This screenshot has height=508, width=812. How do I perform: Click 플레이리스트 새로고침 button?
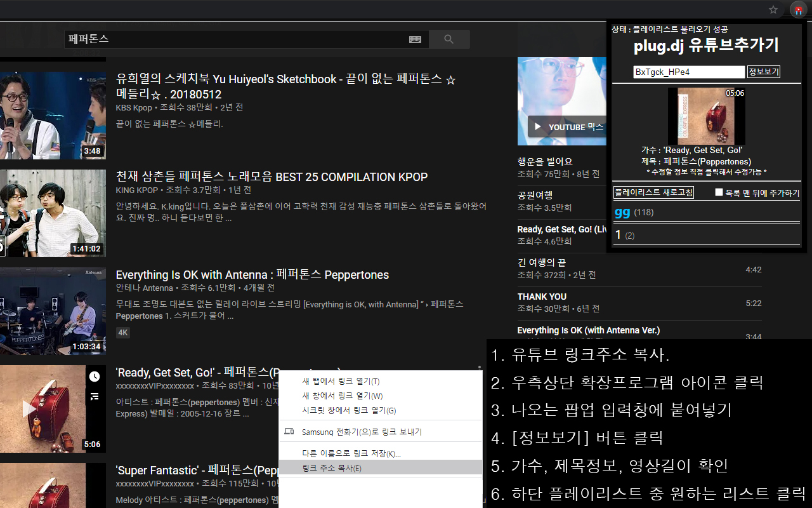[653, 192]
